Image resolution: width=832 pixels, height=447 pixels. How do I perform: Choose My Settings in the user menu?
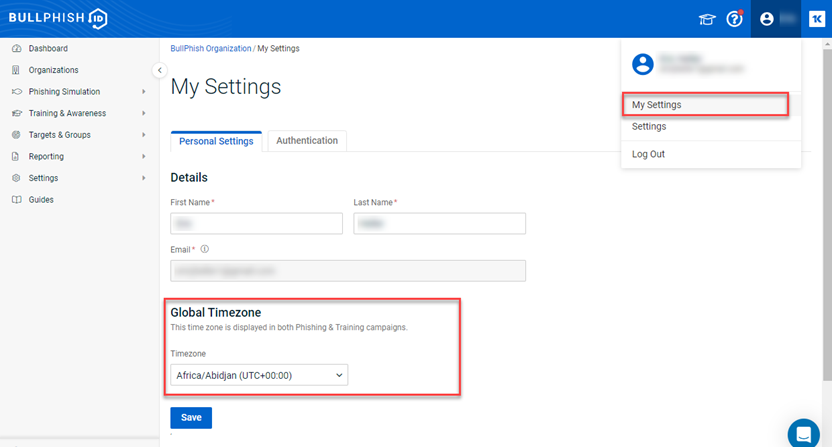(657, 105)
